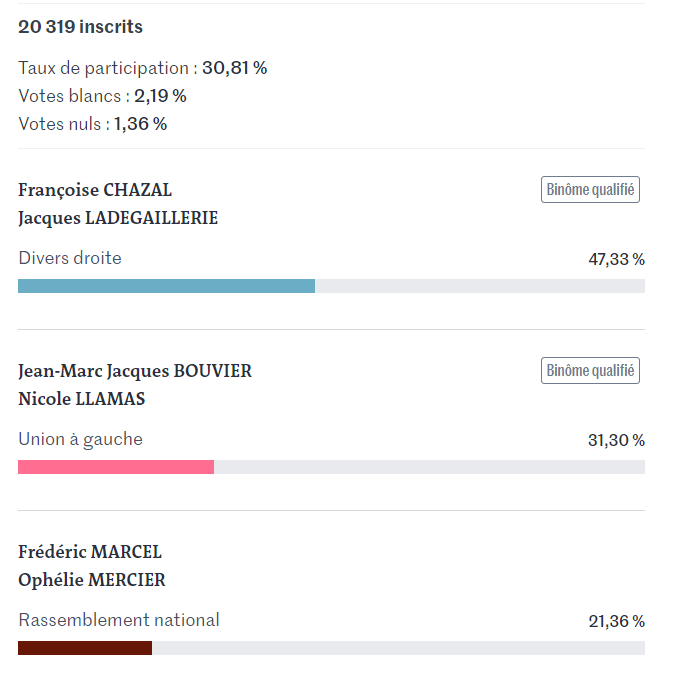687x681 pixels.
Task: Select the name Jacques LADEGAILLERIE
Action: point(118,218)
